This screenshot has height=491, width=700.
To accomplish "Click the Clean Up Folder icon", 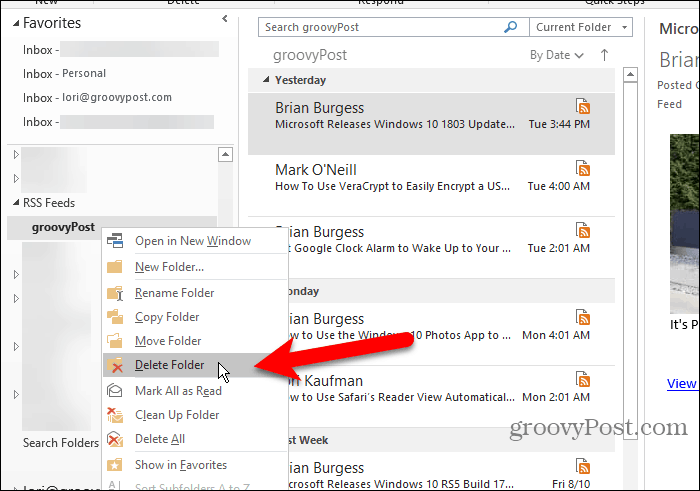I will coord(115,415).
